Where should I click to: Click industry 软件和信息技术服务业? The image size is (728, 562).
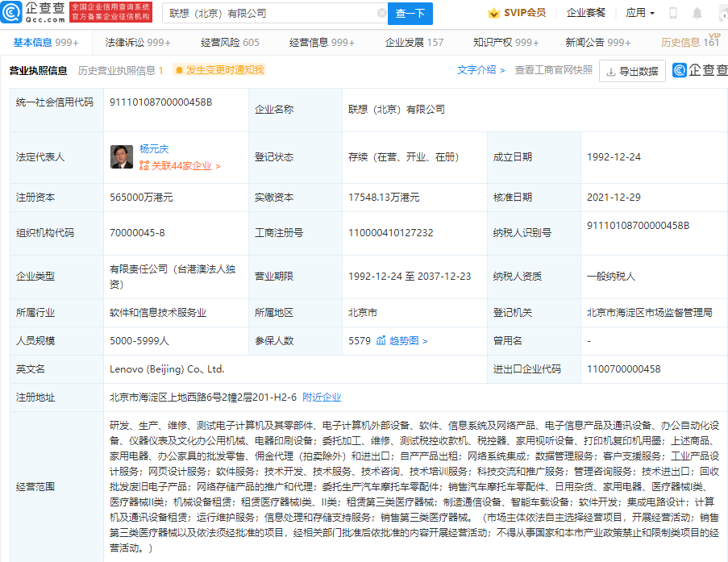(x=158, y=313)
